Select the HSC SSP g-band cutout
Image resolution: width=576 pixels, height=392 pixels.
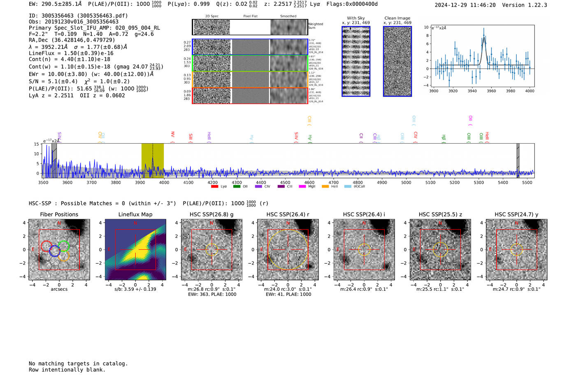211,250
